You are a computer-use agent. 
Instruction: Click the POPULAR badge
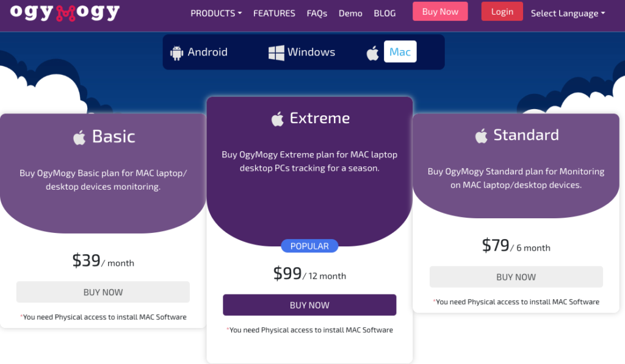(309, 246)
